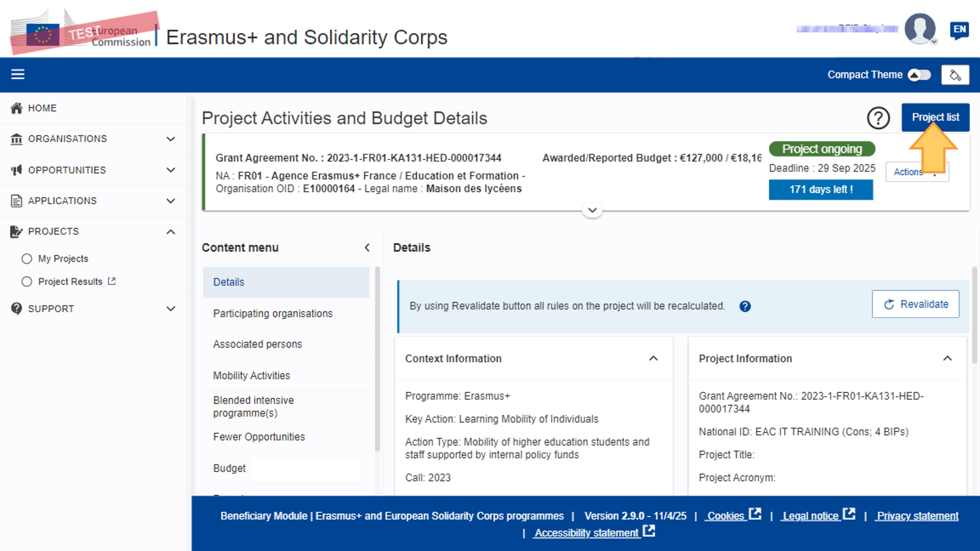Screen dimensions: 980x551
Task: Click the user profile avatar
Action: pos(920,29)
